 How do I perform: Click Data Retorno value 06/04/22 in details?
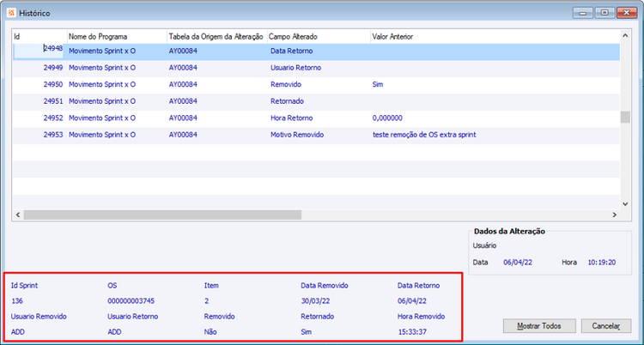pos(412,301)
